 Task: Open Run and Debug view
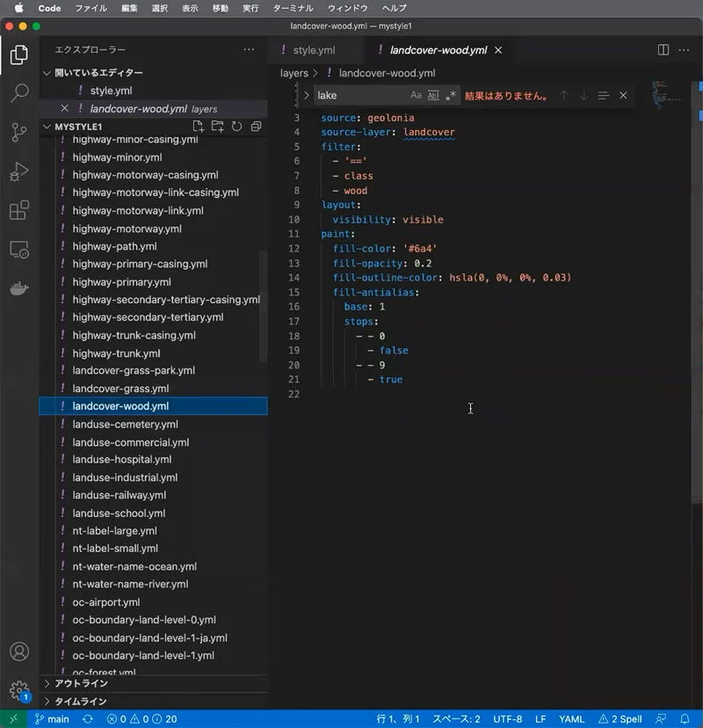point(19,171)
